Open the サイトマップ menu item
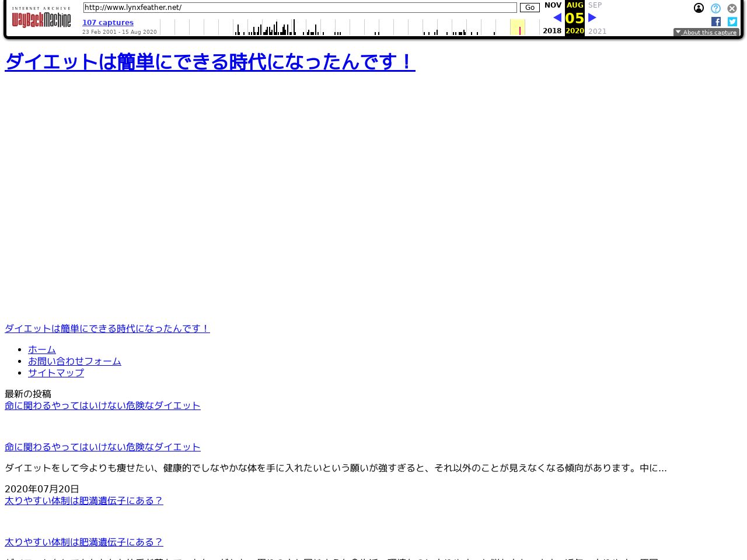The width and height of the screenshot is (747, 560). pos(56,373)
